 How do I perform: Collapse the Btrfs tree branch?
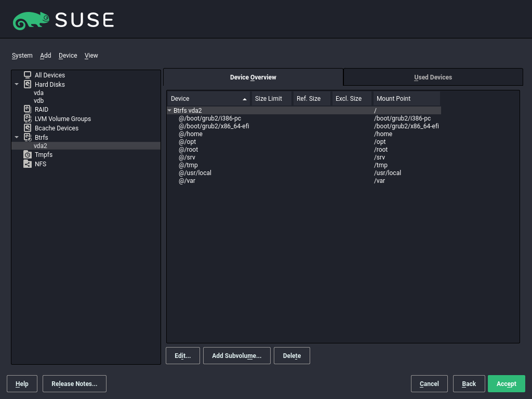tap(17, 137)
